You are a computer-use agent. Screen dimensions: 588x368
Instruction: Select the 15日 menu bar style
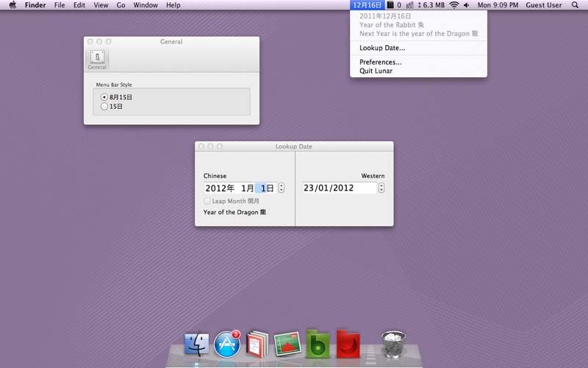click(104, 107)
